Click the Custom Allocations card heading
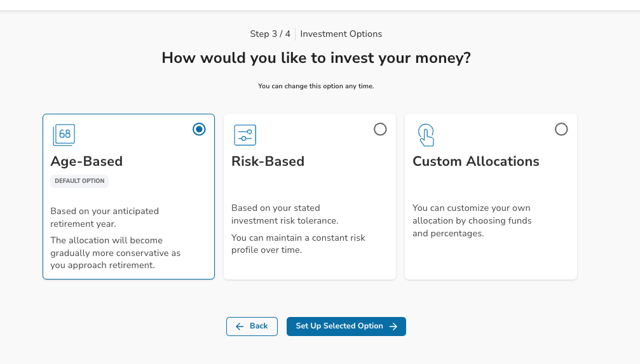The height and width of the screenshot is (364, 640). click(476, 161)
